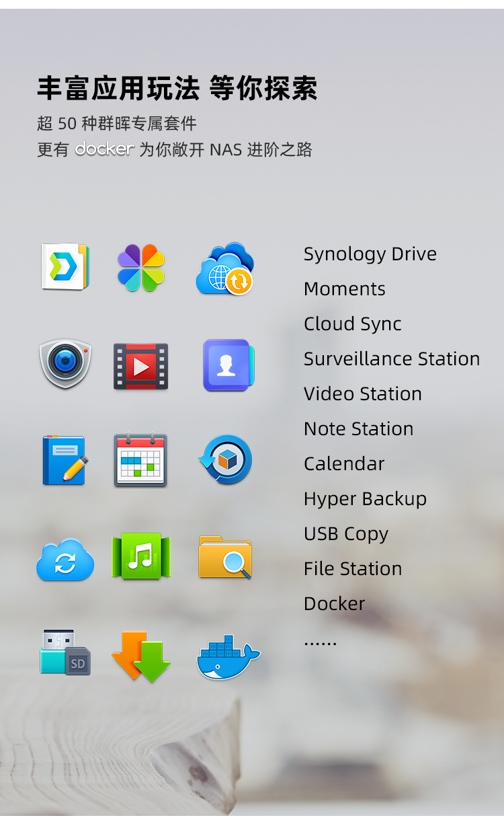Click the '......' ellipsis below Docker

(321, 642)
